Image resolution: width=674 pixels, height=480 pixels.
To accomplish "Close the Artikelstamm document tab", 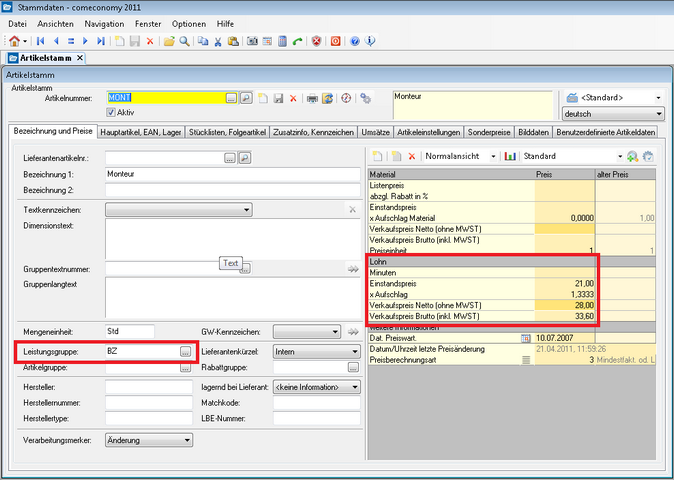I will [x=80, y=58].
